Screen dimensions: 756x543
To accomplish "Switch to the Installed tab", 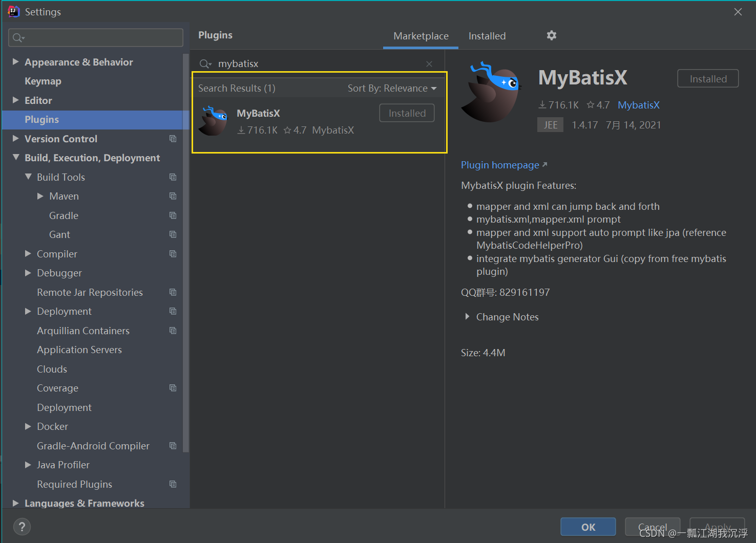I will pos(487,36).
